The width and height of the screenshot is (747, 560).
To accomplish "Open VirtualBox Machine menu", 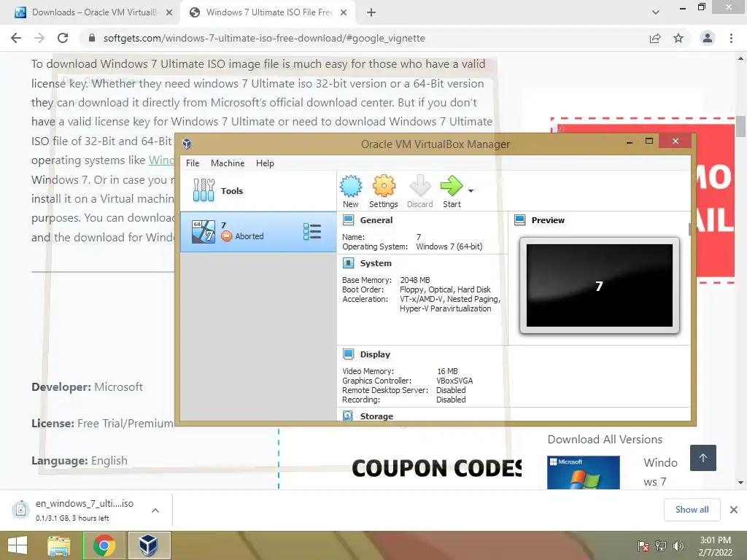I will [x=228, y=163].
